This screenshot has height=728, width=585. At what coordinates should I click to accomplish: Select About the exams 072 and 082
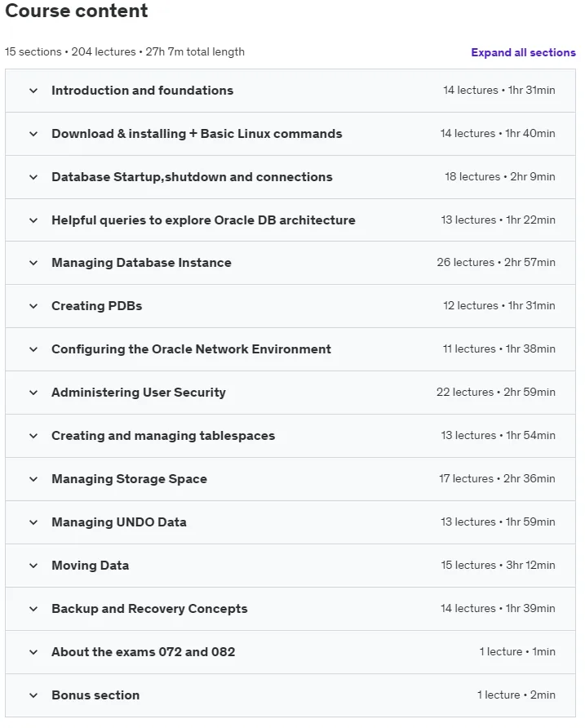tap(143, 651)
